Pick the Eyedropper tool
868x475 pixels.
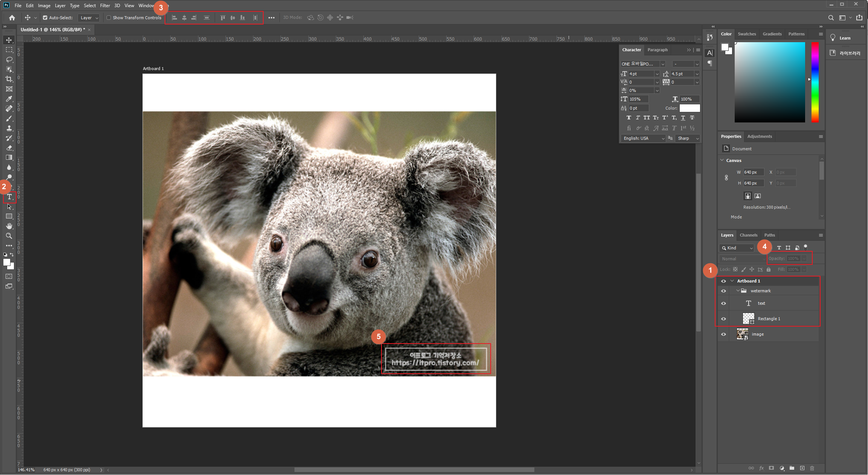point(9,99)
